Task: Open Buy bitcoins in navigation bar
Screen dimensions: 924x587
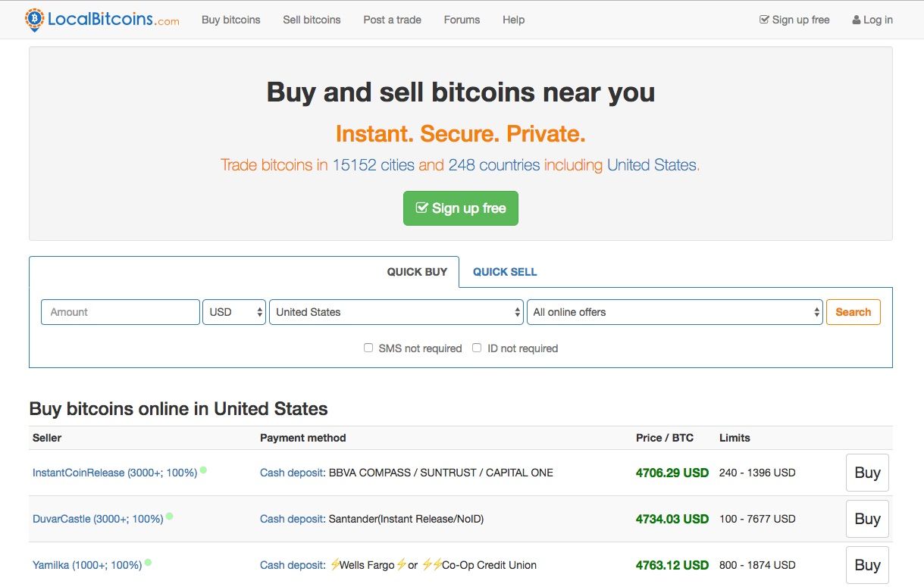Action: pyautogui.click(x=230, y=20)
